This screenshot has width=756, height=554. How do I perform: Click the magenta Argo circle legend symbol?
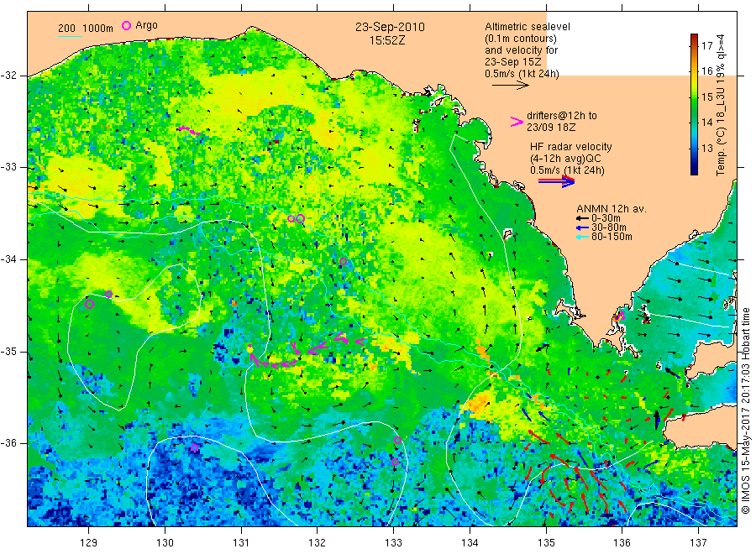pos(126,25)
